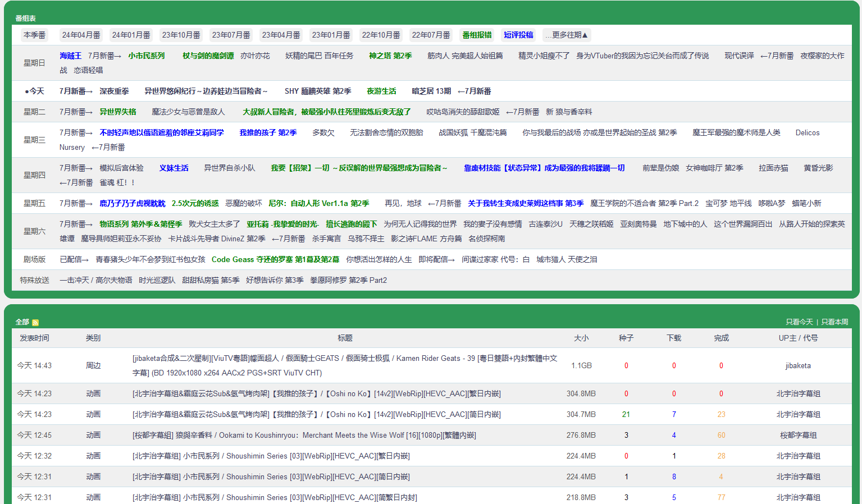Click the 周边 category link
Viewport: 862px width, 504px height.
pos(93,365)
